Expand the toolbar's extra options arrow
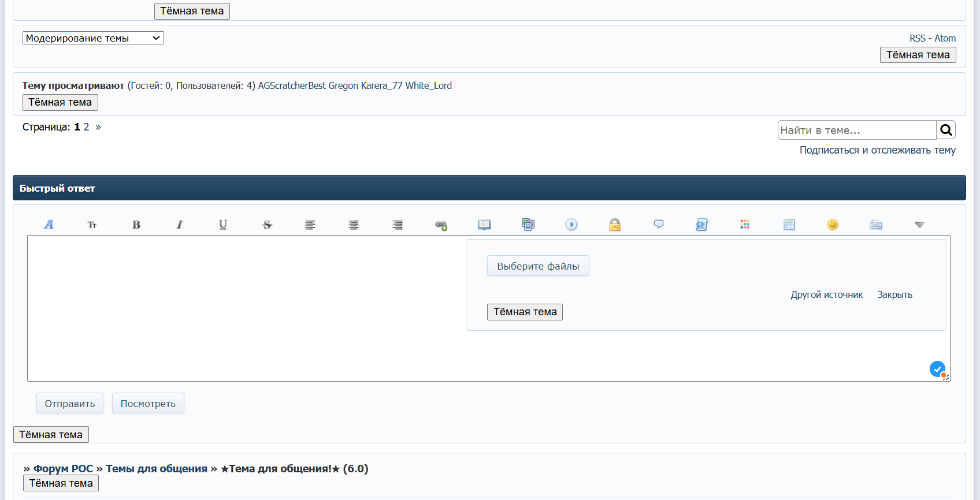Viewport: 980px width, 500px height. 920,225
